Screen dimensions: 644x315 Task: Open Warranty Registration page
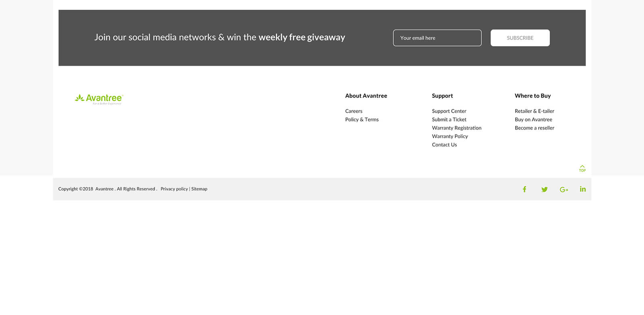(456, 128)
